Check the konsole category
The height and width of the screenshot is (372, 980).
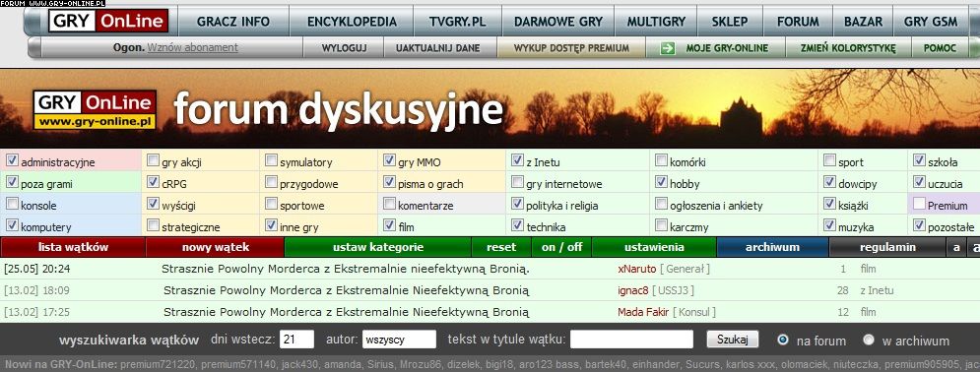pyautogui.click(x=12, y=204)
